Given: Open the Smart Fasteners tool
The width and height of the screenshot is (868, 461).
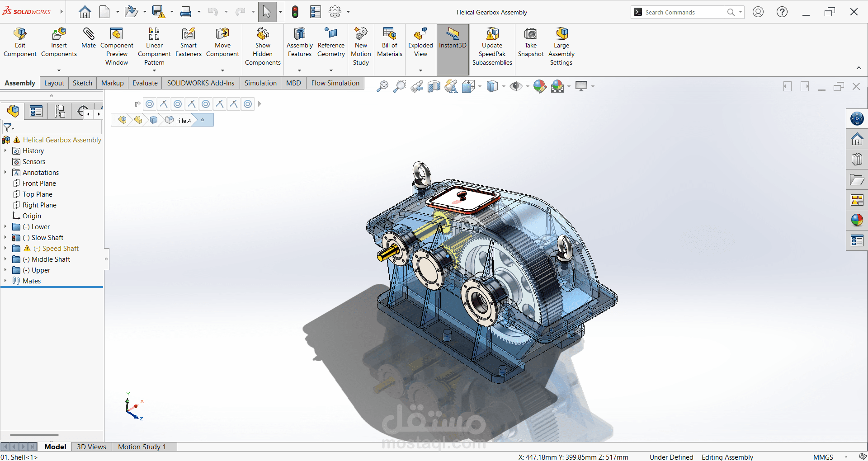Looking at the screenshot, I should point(189,42).
